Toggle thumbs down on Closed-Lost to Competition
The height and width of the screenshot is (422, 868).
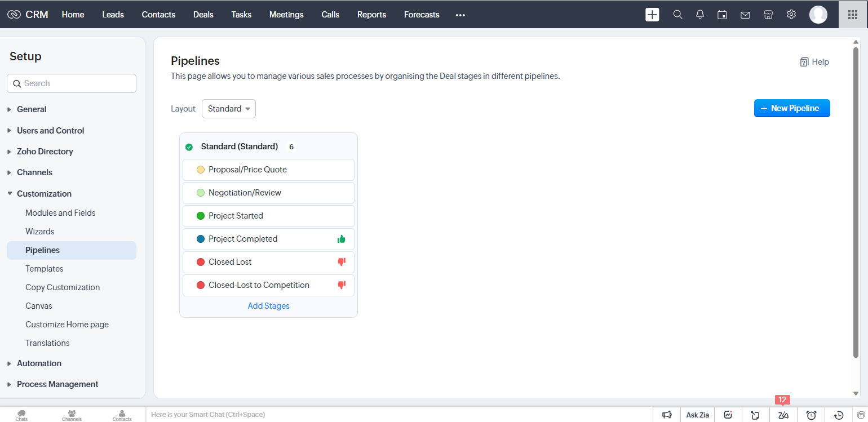[341, 285]
